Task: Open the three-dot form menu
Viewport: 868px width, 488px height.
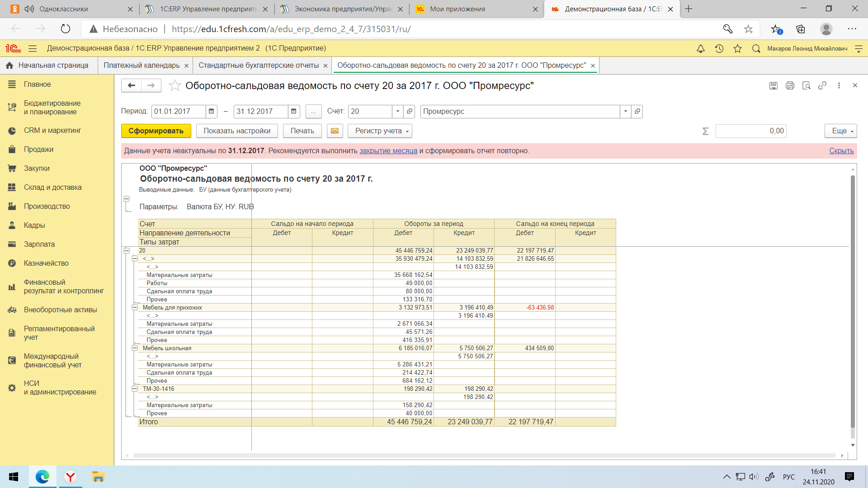Action: (x=839, y=85)
